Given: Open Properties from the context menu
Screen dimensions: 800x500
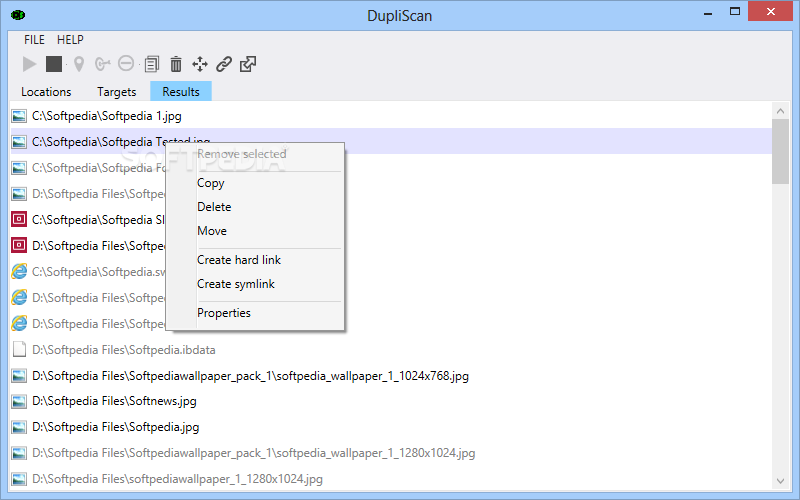Looking at the screenshot, I should pyautogui.click(x=256, y=313).
